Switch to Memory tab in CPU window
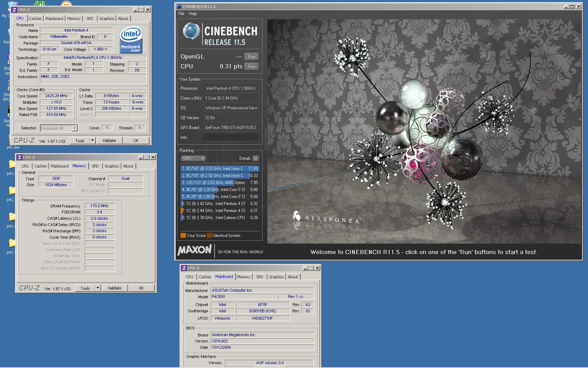Image resolution: width=588 pixels, height=368 pixels. [x=74, y=19]
